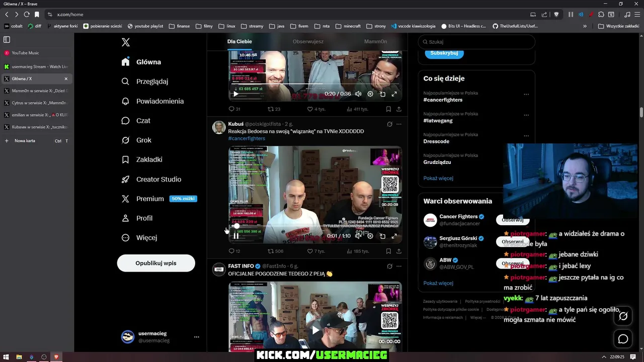Go to Główna home in the X sidebar
The image size is (644, 362).
pos(141,62)
